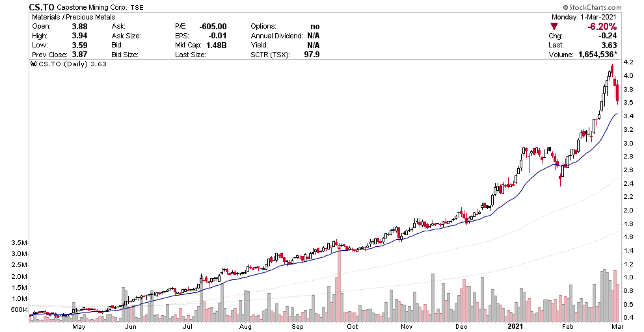Click the Mkt Cap value 1.48B

click(x=217, y=45)
